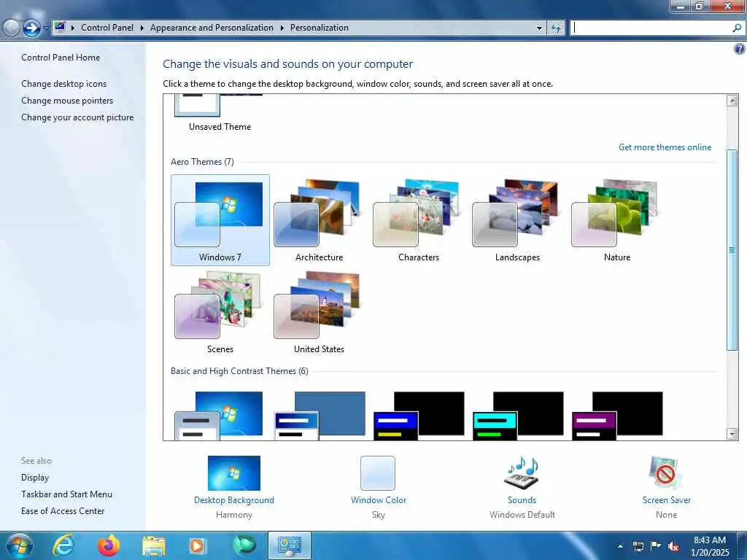Click the network tray icon
The image size is (747, 560).
(638, 546)
